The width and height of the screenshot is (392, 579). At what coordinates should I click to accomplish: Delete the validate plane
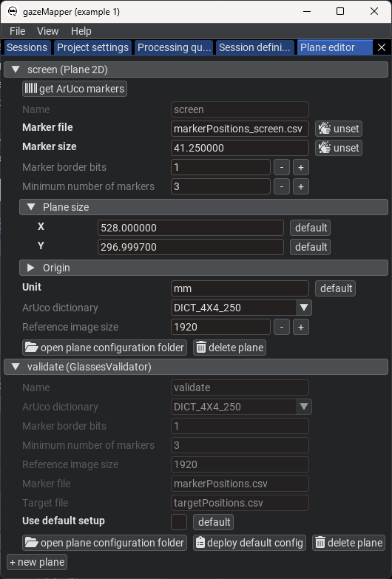pos(349,543)
